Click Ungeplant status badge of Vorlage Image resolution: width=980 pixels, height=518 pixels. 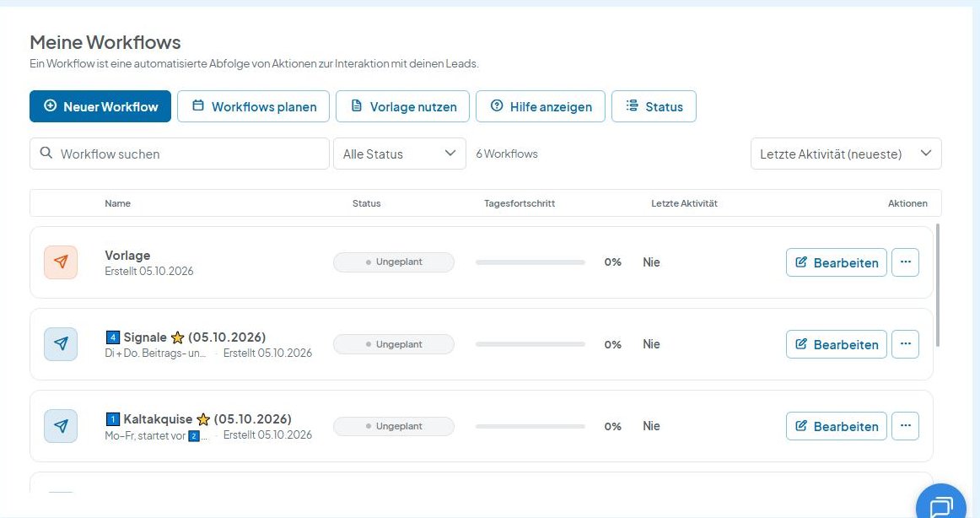tap(394, 262)
